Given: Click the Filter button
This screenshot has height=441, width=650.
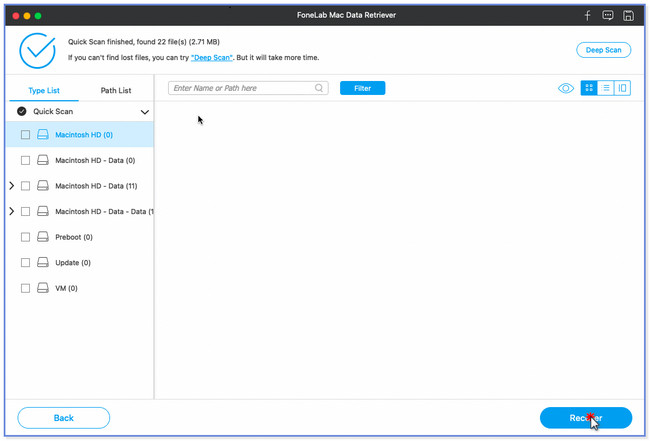Looking at the screenshot, I should (362, 88).
